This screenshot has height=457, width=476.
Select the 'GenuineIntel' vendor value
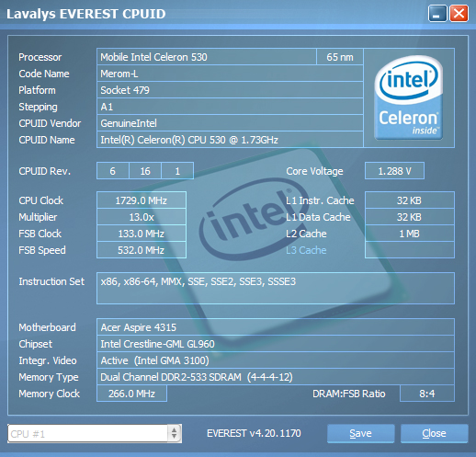[x=230, y=123]
